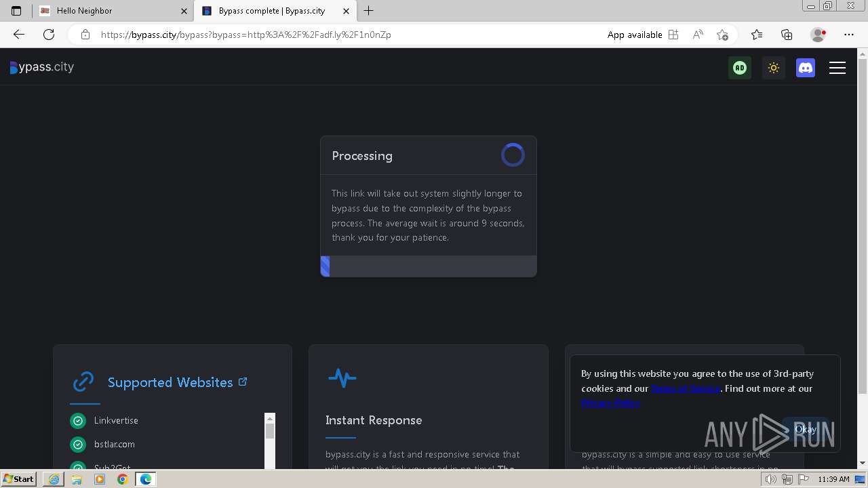Select the Bypass complete tab

pyautogui.click(x=275, y=11)
